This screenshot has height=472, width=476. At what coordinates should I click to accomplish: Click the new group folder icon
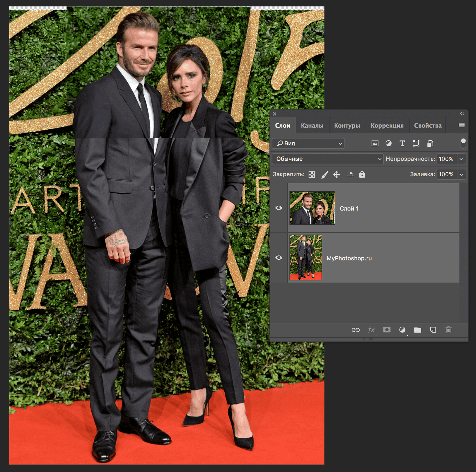[417, 330]
